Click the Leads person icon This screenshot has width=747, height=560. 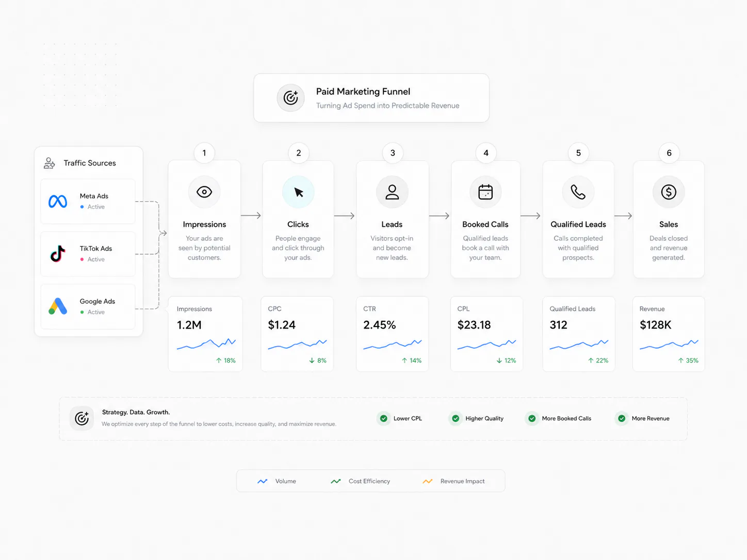click(x=392, y=192)
